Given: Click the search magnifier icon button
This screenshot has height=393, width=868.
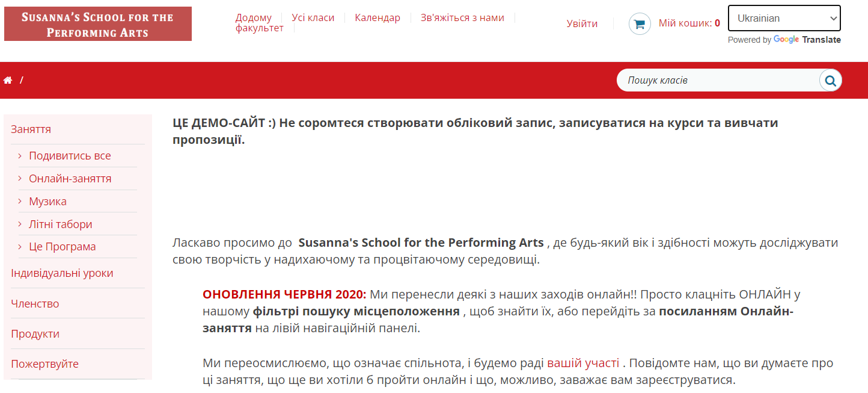Looking at the screenshot, I should (831, 80).
